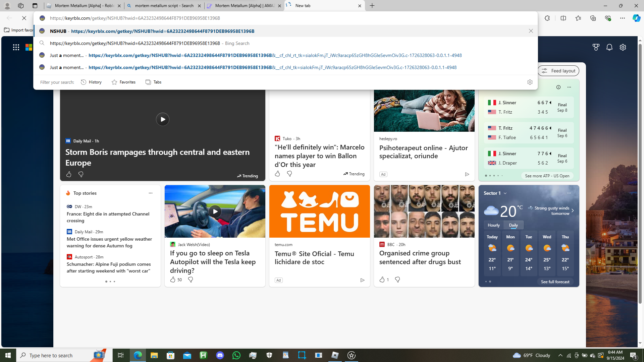The height and width of the screenshot is (362, 644).
Task: Filter search by History
Action: point(91,82)
